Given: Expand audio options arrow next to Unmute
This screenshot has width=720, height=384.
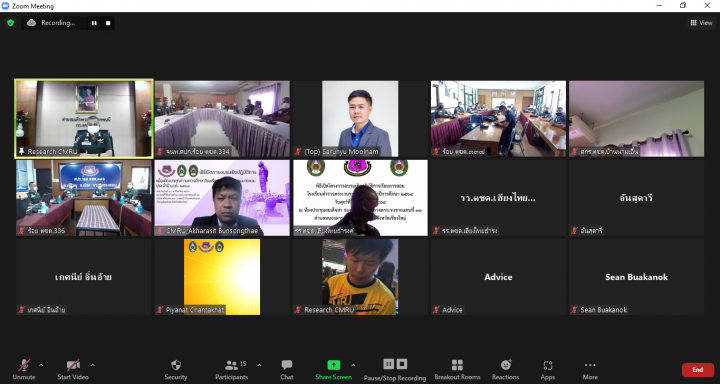Looking at the screenshot, I should [41, 365].
